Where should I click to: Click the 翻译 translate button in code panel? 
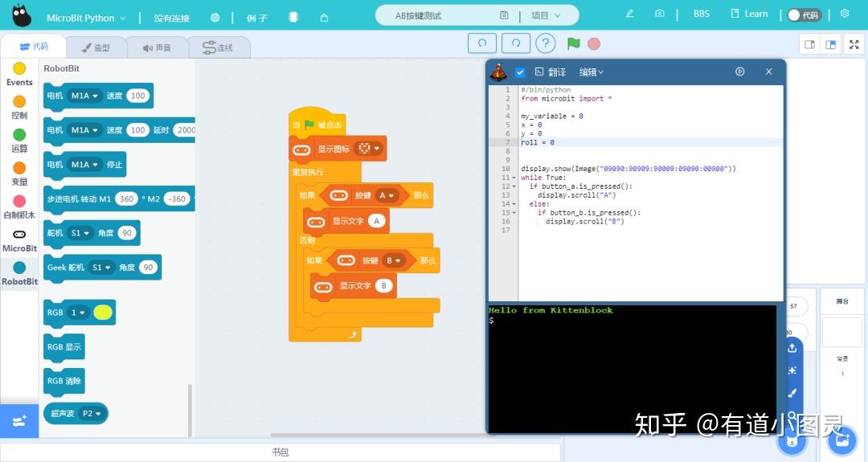tap(551, 72)
